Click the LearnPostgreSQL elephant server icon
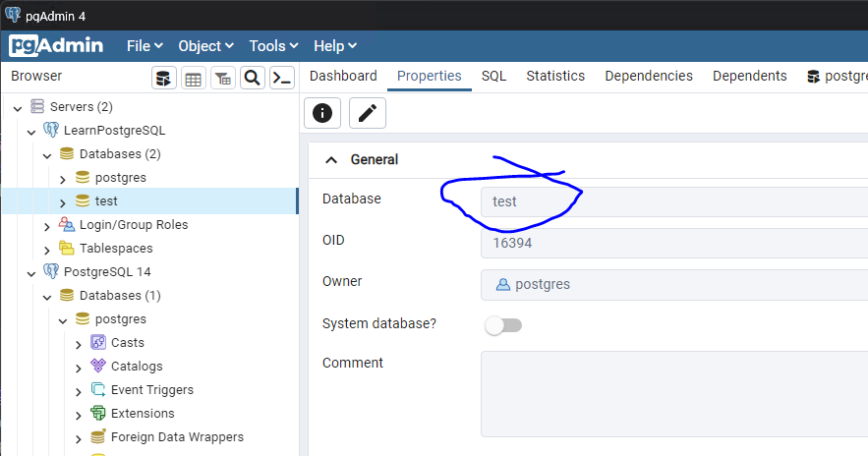 51,130
